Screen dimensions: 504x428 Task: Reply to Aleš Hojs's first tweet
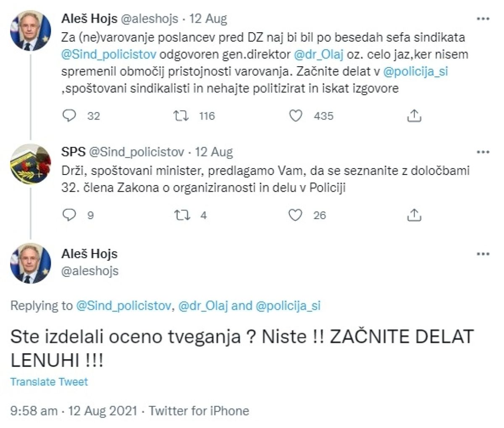(69, 115)
